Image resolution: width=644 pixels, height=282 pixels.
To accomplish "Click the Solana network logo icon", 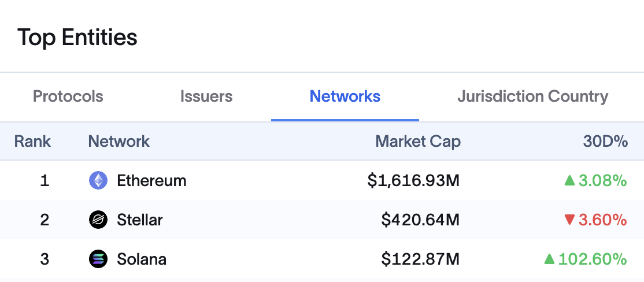I will (x=98, y=259).
